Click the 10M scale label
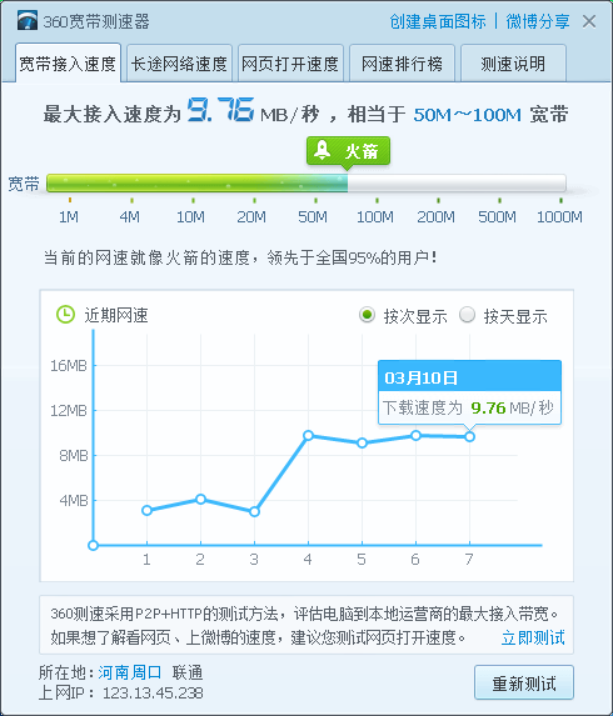Image resolution: width=613 pixels, height=716 pixels. [190, 216]
